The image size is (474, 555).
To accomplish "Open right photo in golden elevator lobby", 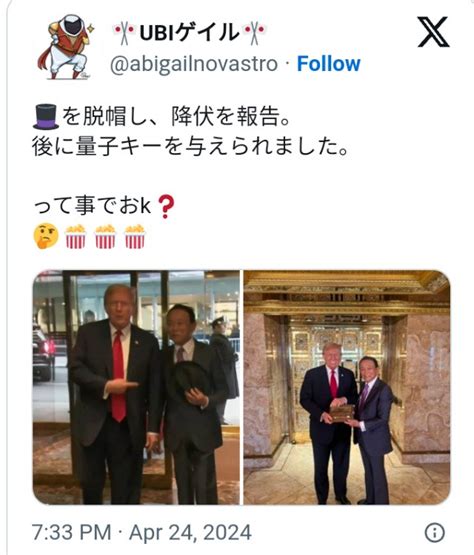I will click(x=347, y=387).
